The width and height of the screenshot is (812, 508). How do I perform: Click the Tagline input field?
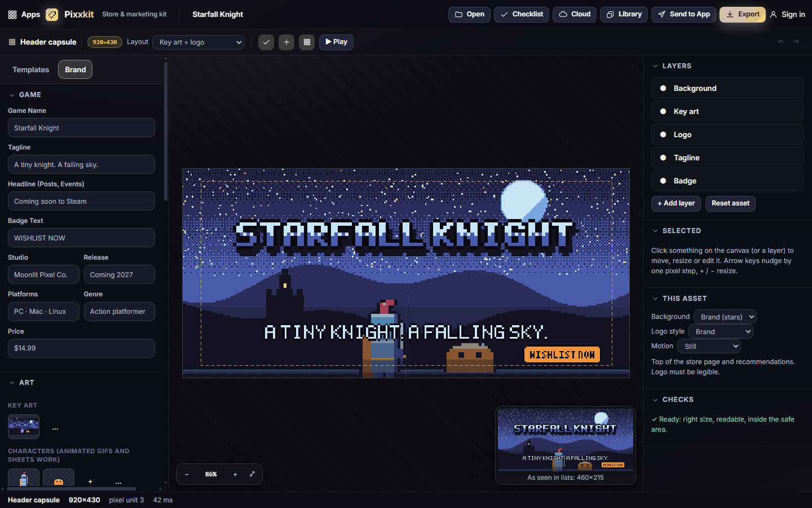81,164
